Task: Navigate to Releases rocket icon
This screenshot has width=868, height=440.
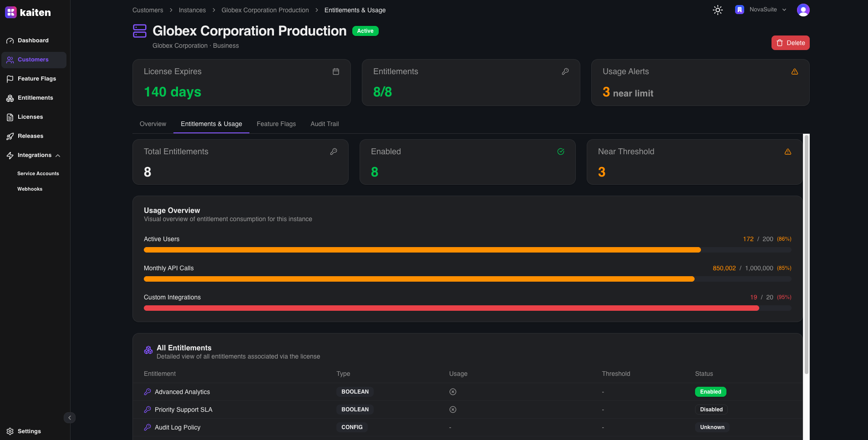Action: tap(10, 137)
